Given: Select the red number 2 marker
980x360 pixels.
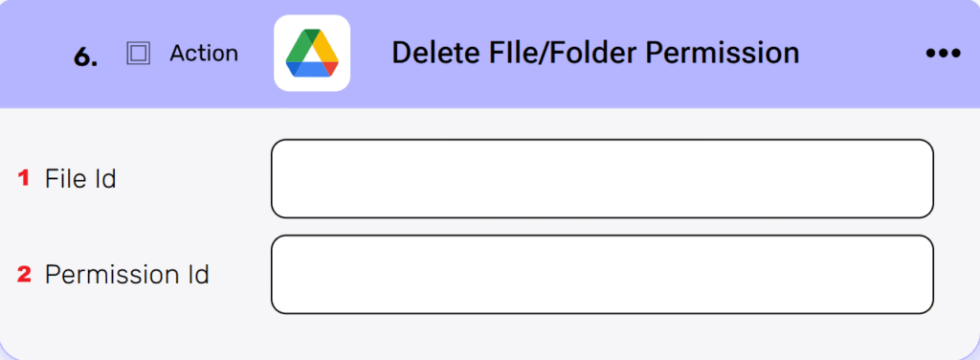Looking at the screenshot, I should [24, 275].
